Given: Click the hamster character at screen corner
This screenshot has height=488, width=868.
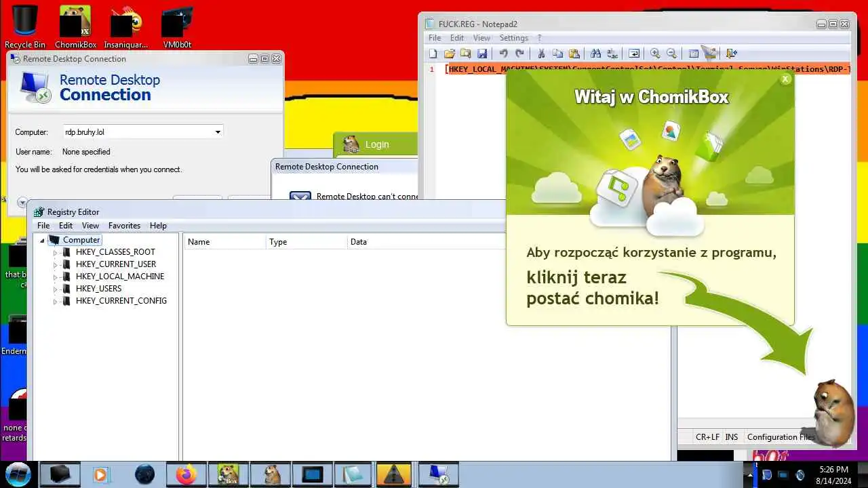Looking at the screenshot, I should [833, 413].
